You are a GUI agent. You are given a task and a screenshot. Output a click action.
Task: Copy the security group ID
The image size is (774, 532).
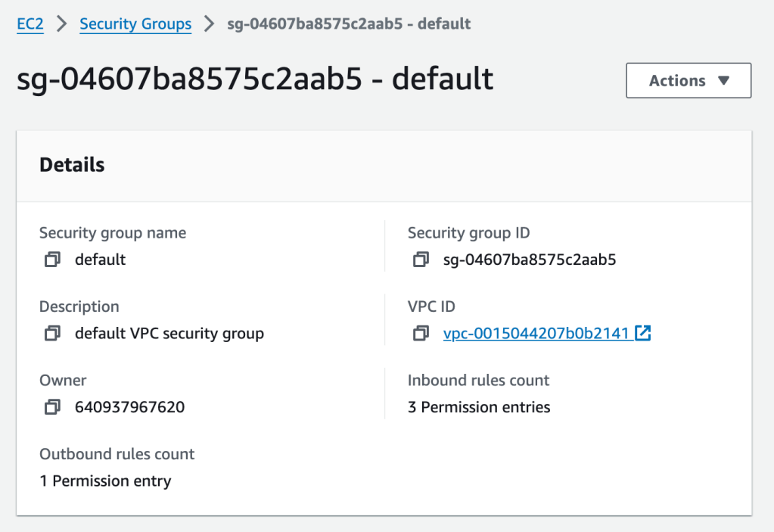(x=421, y=260)
